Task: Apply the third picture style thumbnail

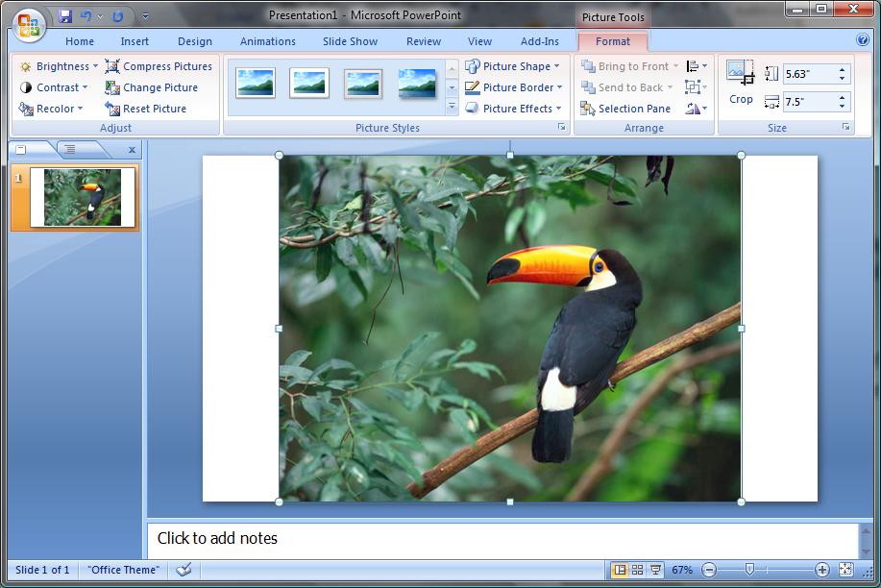Action: click(363, 84)
